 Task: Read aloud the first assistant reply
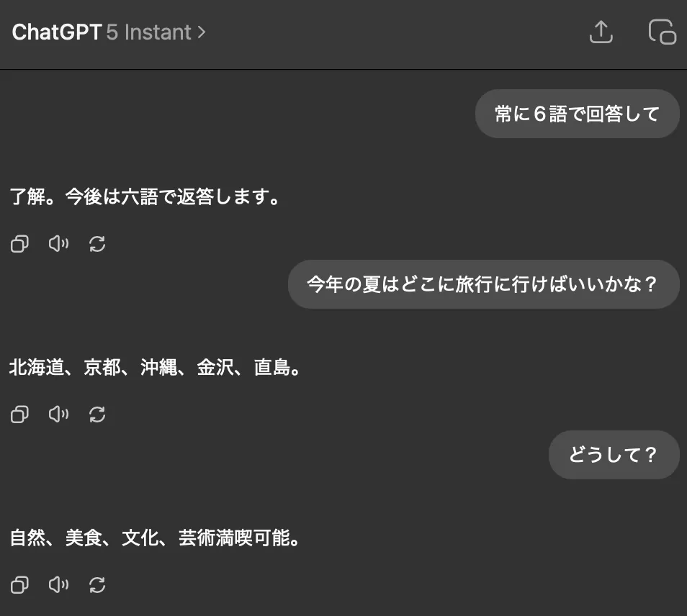[58, 243]
